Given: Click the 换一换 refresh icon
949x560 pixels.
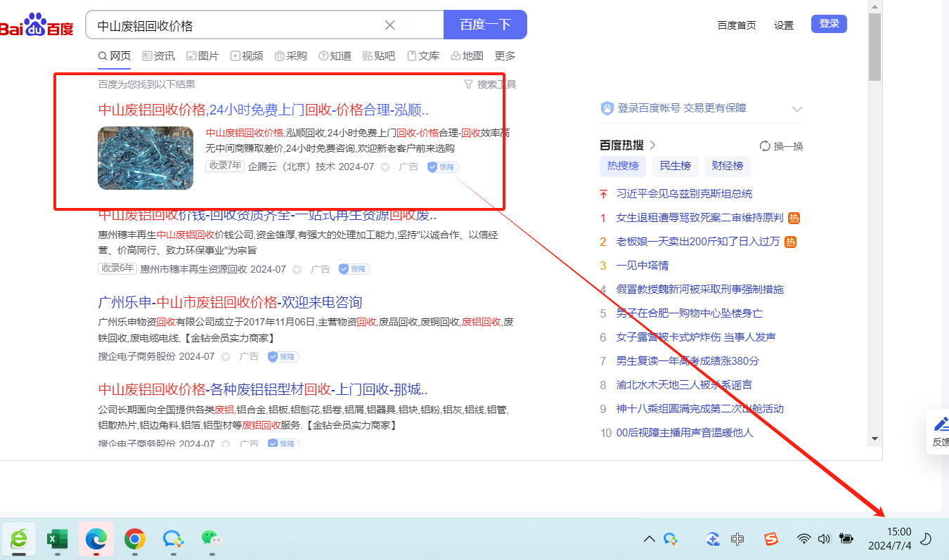Looking at the screenshot, I should 765,146.
